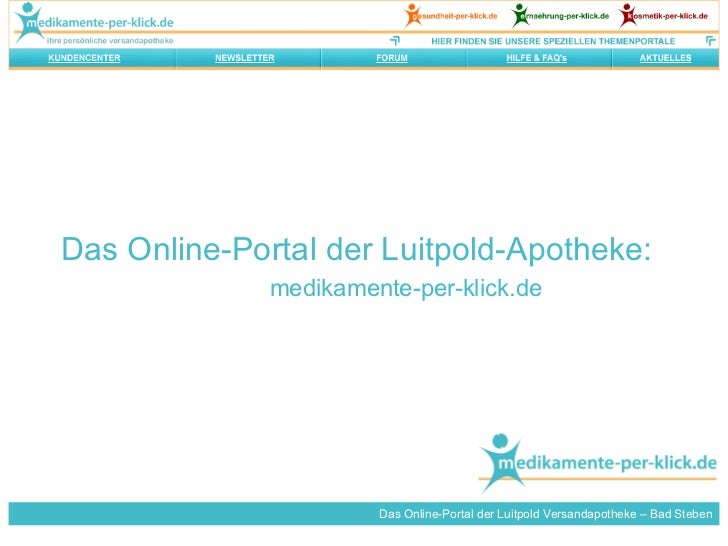Viewport: 728px width, 546px height.
Task: Click the left corner bracket icon beside Themenportale
Action: (395, 41)
